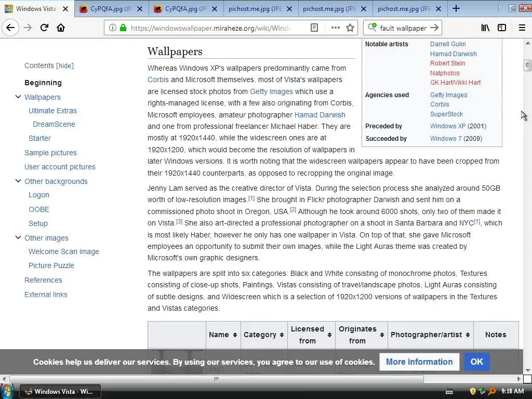Screen dimensions: 532x399
Task: Collapse the Wallpapers contents section
Action: 18,97
